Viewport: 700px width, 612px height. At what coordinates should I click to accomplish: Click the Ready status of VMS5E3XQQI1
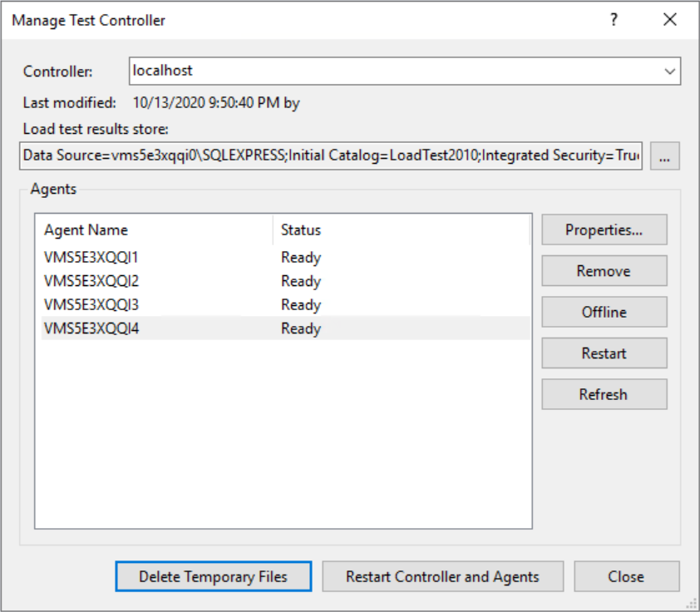[x=301, y=258]
